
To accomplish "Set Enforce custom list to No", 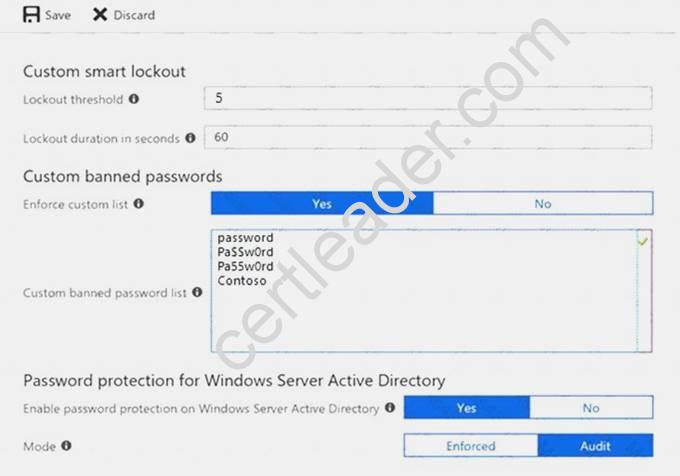I will (543, 203).
